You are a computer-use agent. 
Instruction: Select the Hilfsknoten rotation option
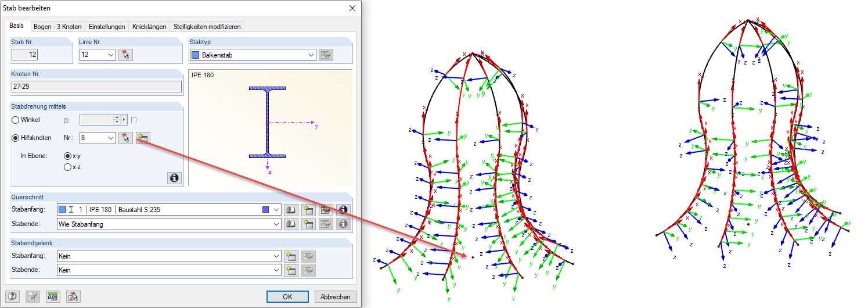16,138
